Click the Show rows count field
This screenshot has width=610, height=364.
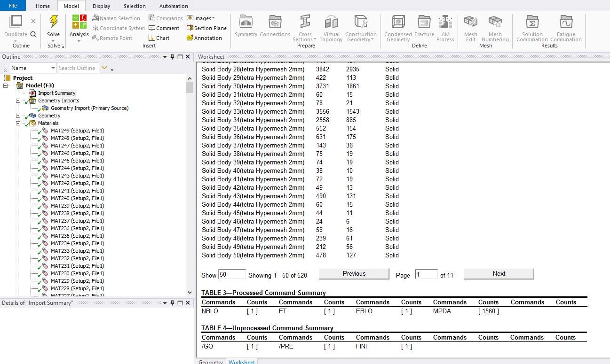tap(231, 275)
